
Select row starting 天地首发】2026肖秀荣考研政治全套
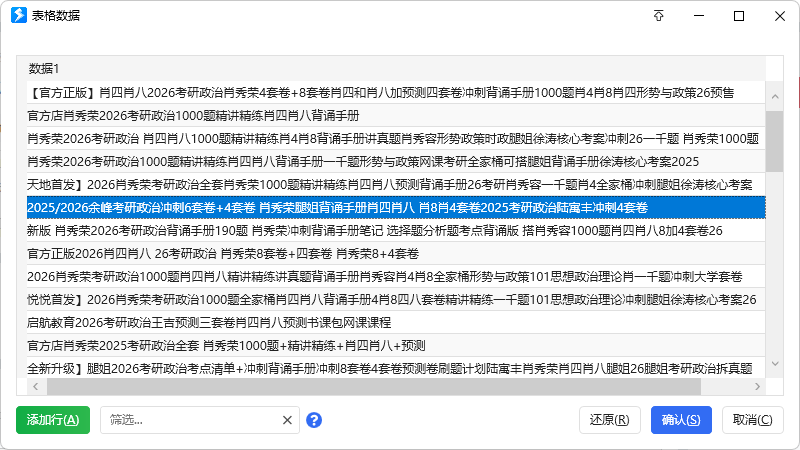(x=396, y=184)
